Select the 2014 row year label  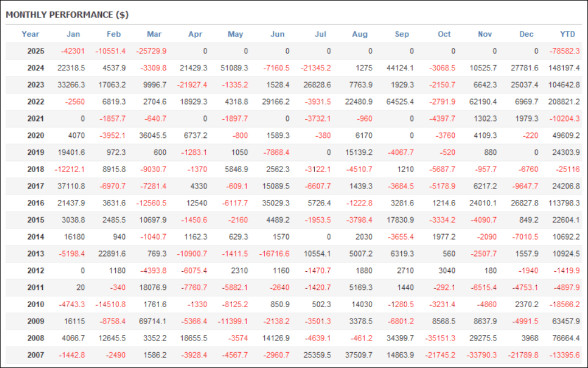pos(35,237)
